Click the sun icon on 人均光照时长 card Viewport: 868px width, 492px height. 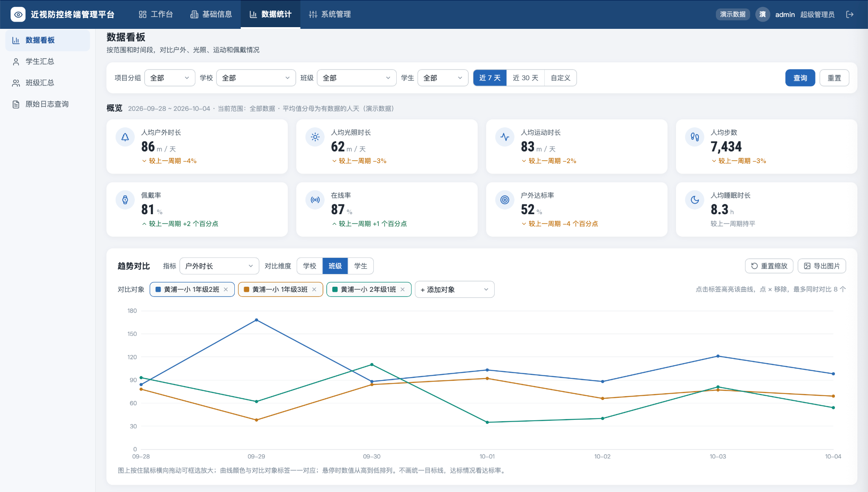(315, 137)
